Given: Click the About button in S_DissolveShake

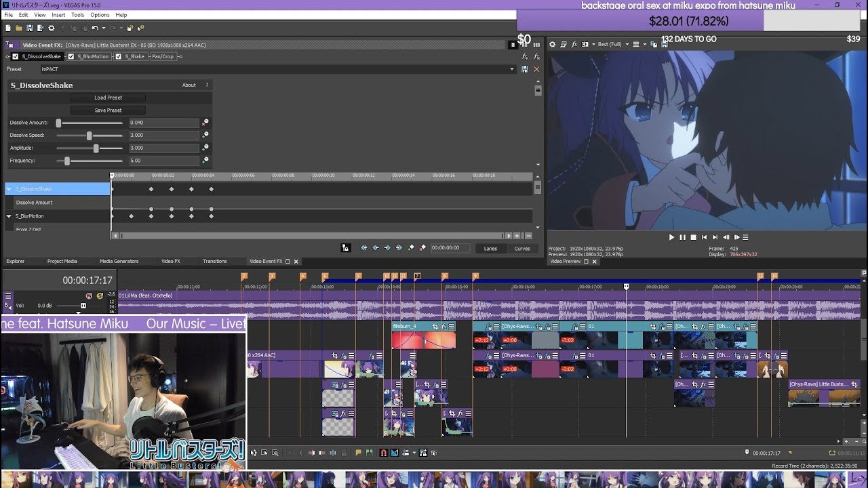Looking at the screenshot, I should point(189,85).
